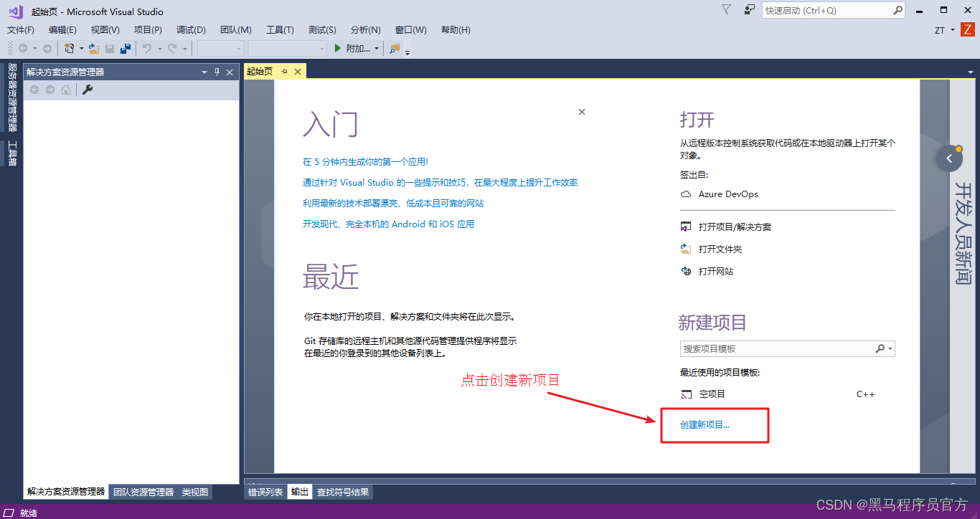Open the Undo history dropdown arrow
Viewport: 980px width, 519px height.
[159, 48]
